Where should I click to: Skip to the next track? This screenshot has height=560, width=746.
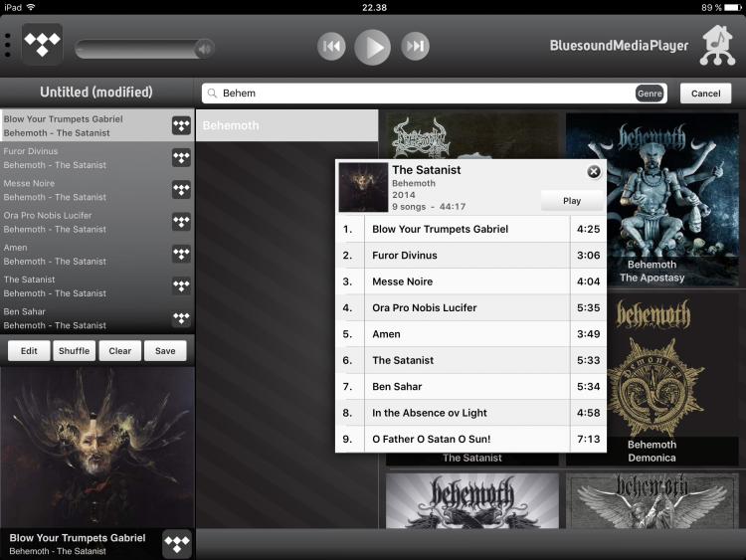click(415, 46)
